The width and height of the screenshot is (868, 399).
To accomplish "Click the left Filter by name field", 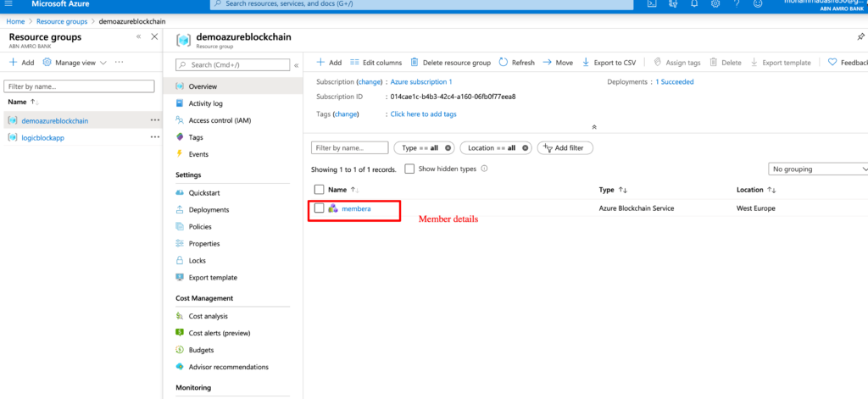I will pos(79,86).
